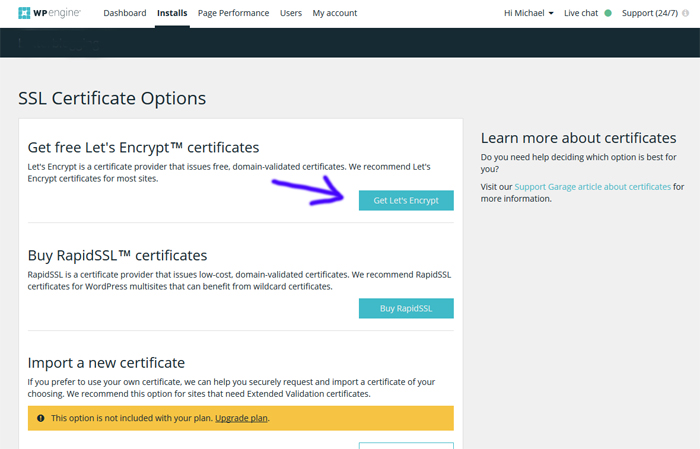Viewport: 700px width, 449px height.
Task: Click Import a new certificate heading
Action: tap(106, 363)
